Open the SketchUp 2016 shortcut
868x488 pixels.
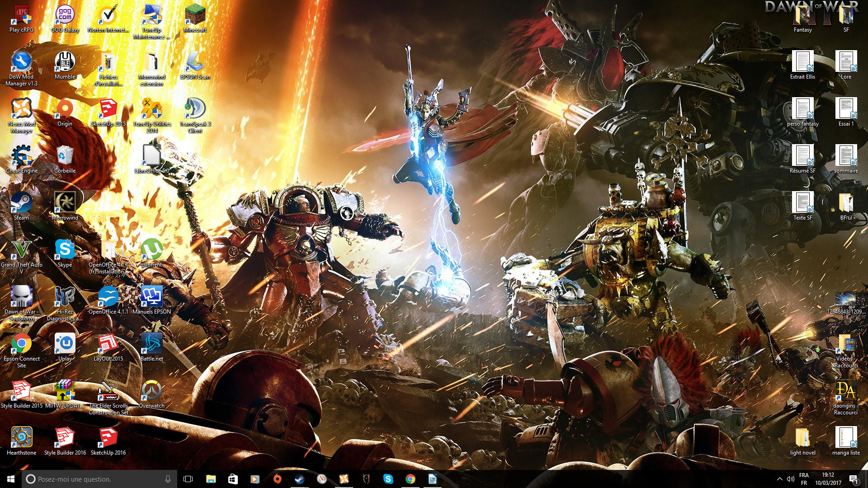108,441
